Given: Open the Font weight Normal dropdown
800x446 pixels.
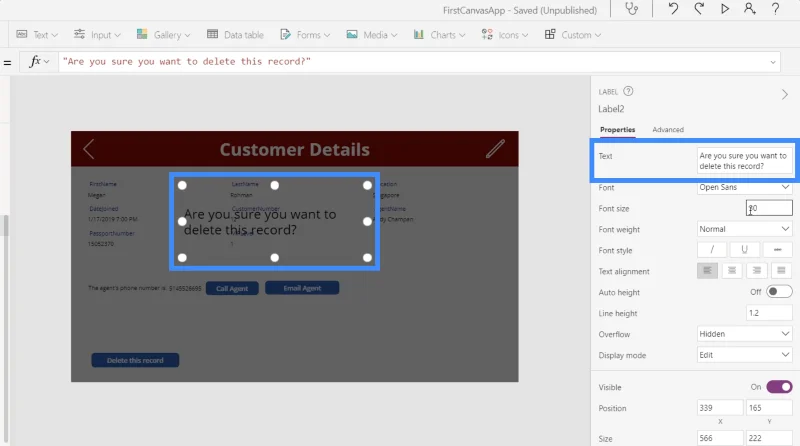Looking at the screenshot, I should (x=744, y=229).
